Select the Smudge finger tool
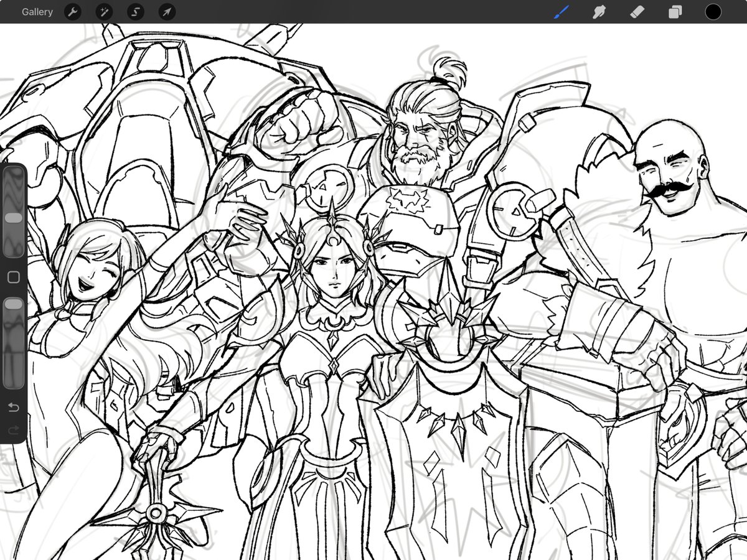Image resolution: width=747 pixels, height=560 pixels. tap(599, 12)
